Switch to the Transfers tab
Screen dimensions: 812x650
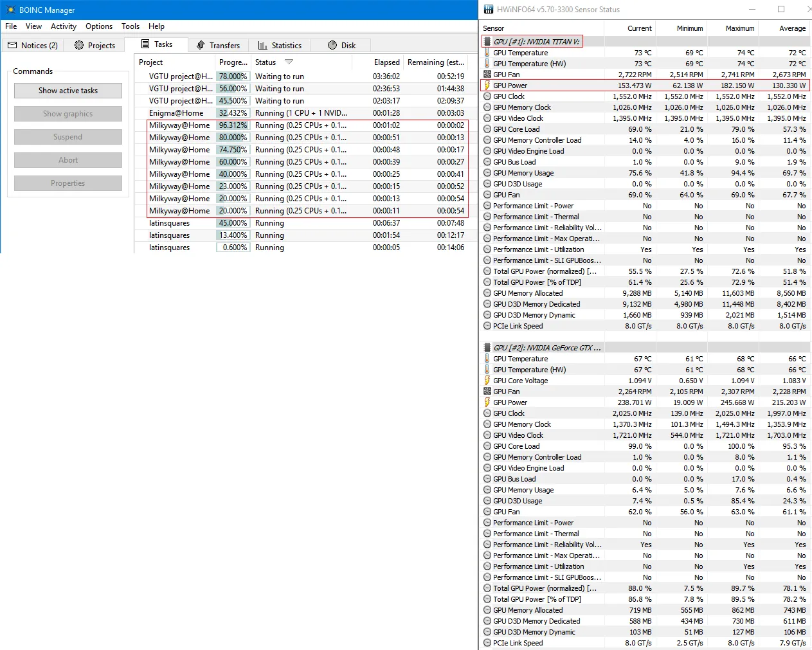218,45
